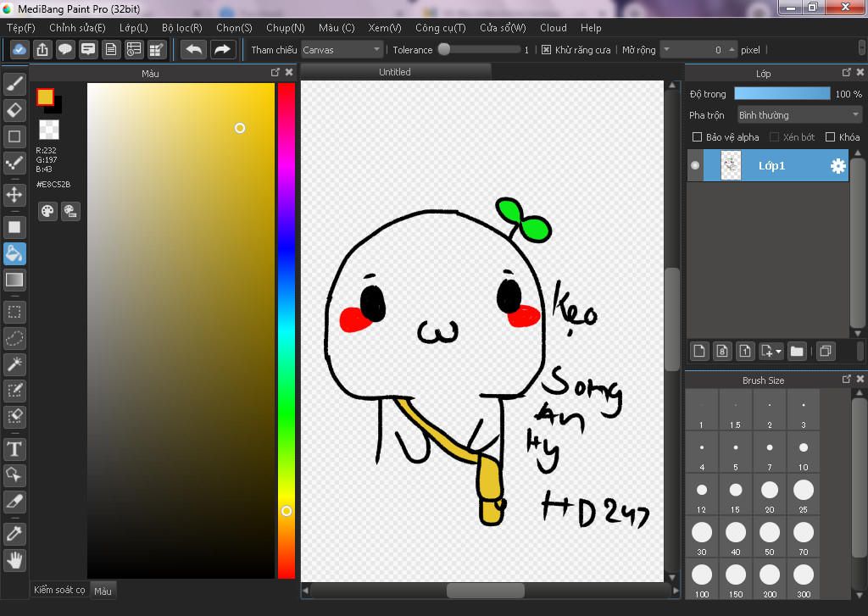This screenshot has height=616, width=868.
Task: Click the canvas horizontal scrollbar thumb
Action: point(486,591)
